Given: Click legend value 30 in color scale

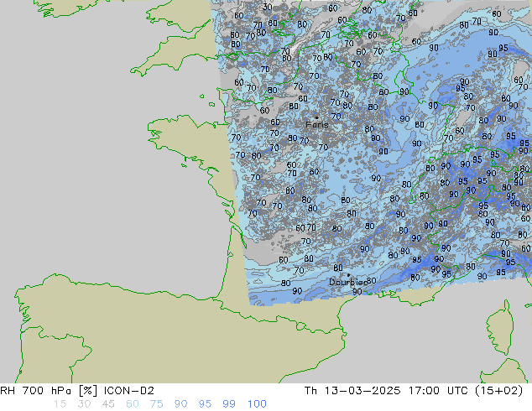Looking at the screenshot, I should [84, 404].
